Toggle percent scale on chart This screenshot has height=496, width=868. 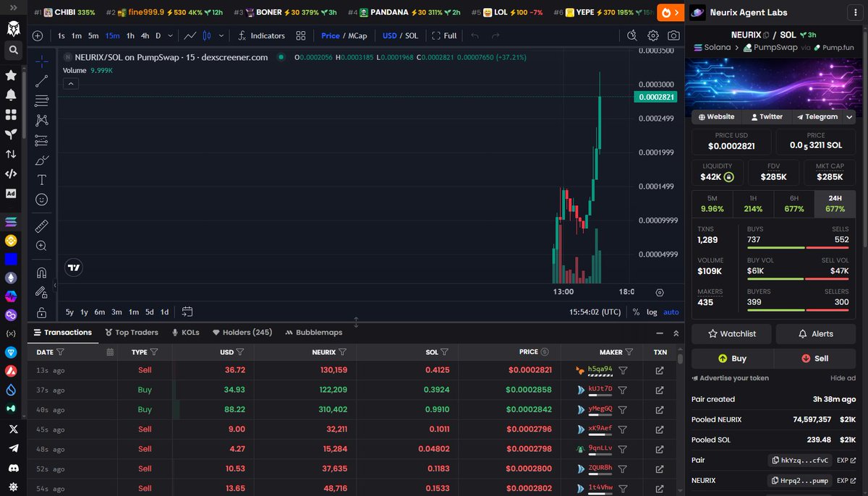tap(636, 312)
